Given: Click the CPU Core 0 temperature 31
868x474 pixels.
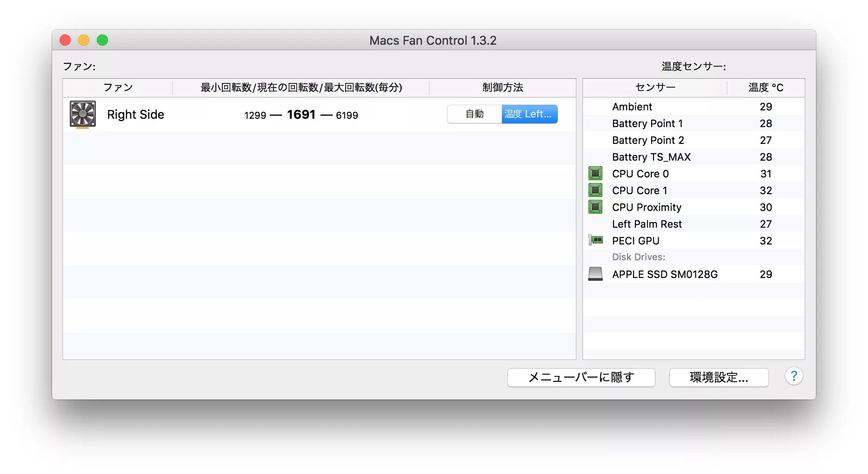Looking at the screenshot, I should [x=766, y=174].
